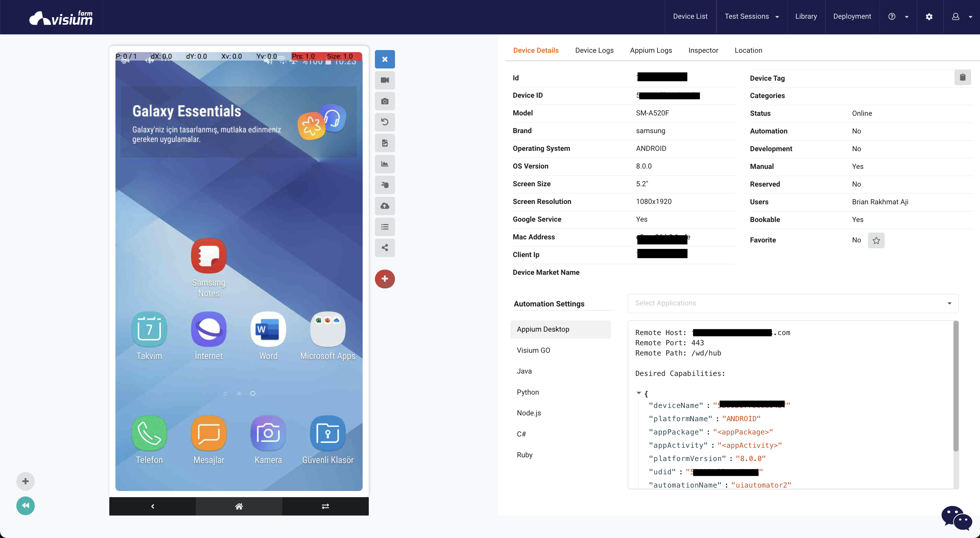The height and width of the screenshot is (538, 980).
Task: Tap the Takvim calendar app icon
Action: coord(149,329)
